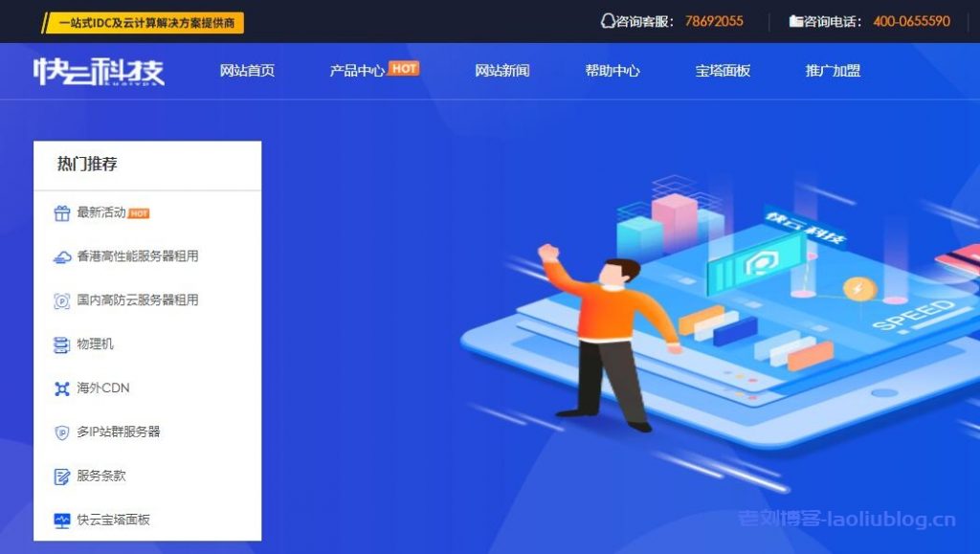Go to 网站首页 in the navigation
Viewport: 980px width, 554px height.
[x=247, y=71]
